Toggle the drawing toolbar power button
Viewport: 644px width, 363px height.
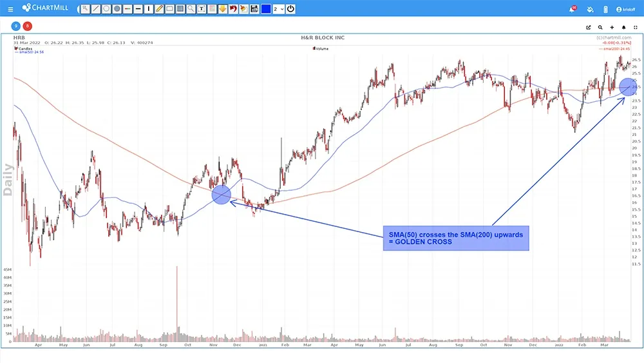pos(290,8)
